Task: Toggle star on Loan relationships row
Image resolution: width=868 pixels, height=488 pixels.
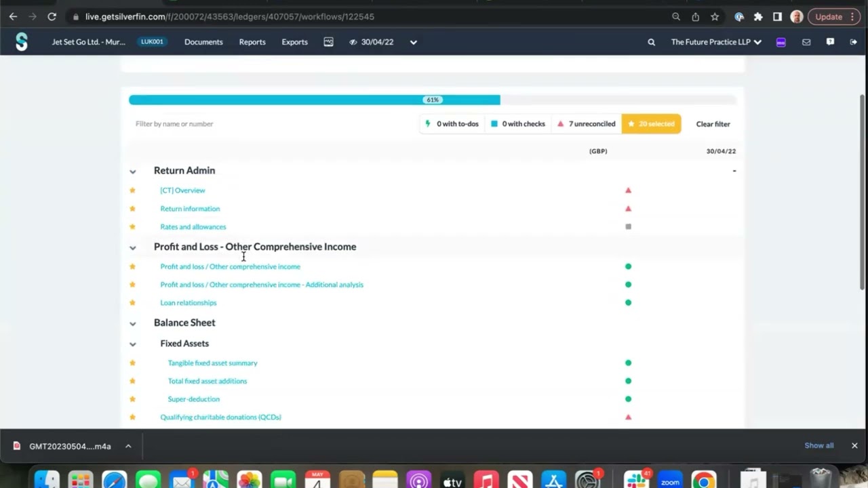Action: coord(132,303)
